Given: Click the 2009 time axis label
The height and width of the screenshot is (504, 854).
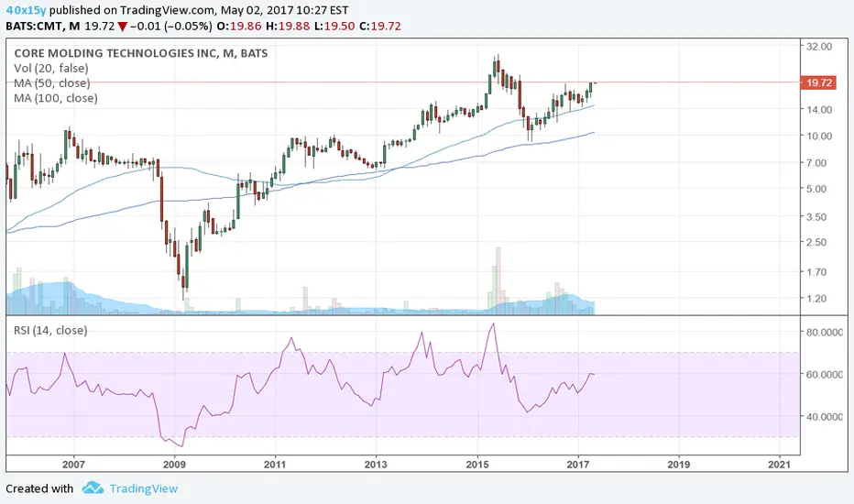Looking at the screenshot, I should tap(174, 465).
